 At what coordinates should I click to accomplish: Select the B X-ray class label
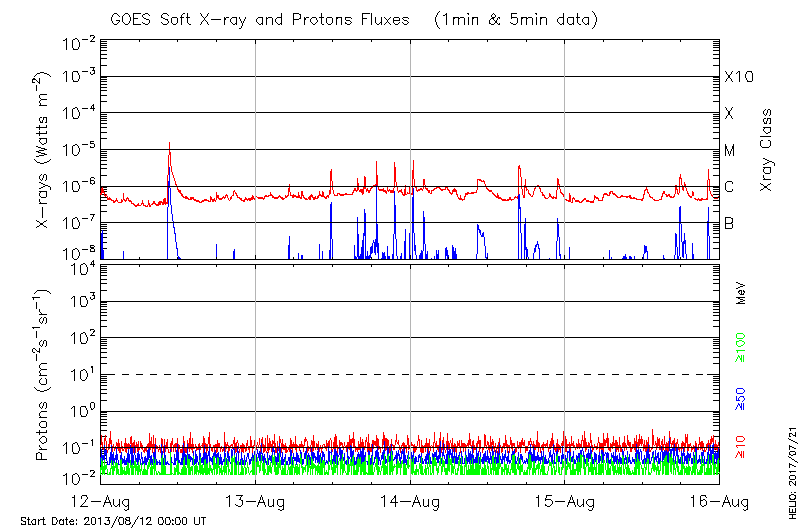(729, 223)
